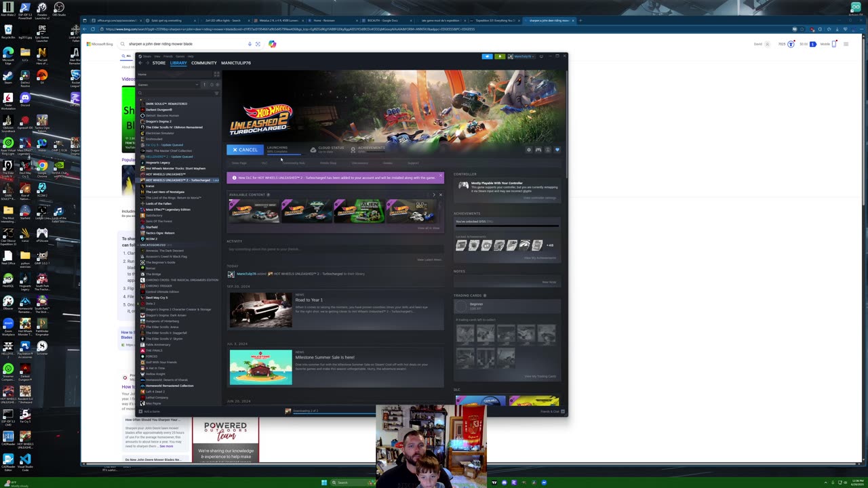
Task: Open the Discord desktop shortcut
Action: tap(25, 99)
